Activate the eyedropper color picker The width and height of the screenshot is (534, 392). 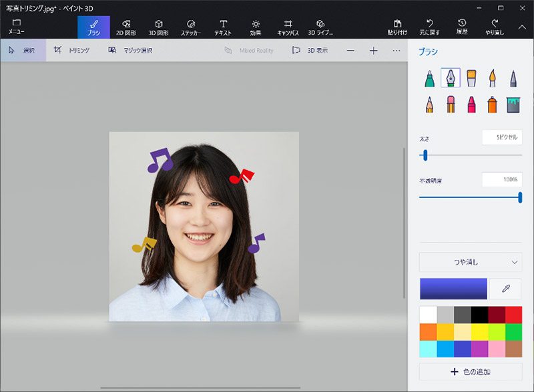point(505,289)
